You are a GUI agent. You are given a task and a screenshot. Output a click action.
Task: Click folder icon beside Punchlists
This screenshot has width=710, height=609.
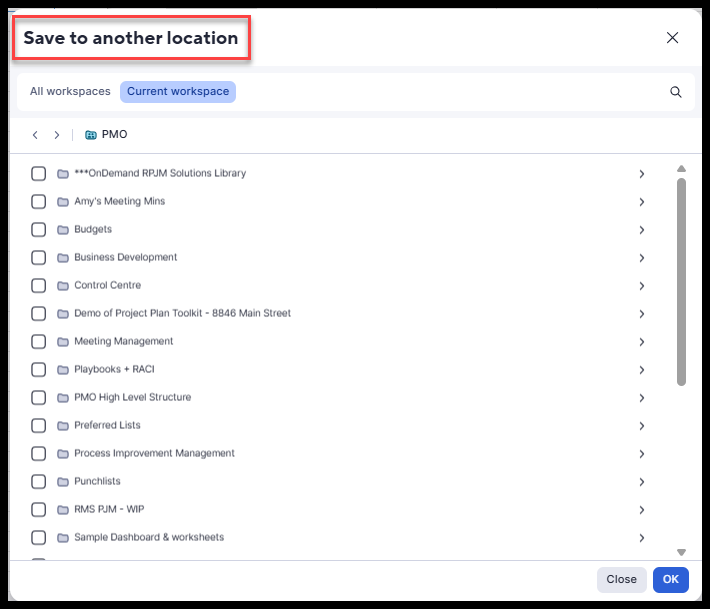[63, 482]
